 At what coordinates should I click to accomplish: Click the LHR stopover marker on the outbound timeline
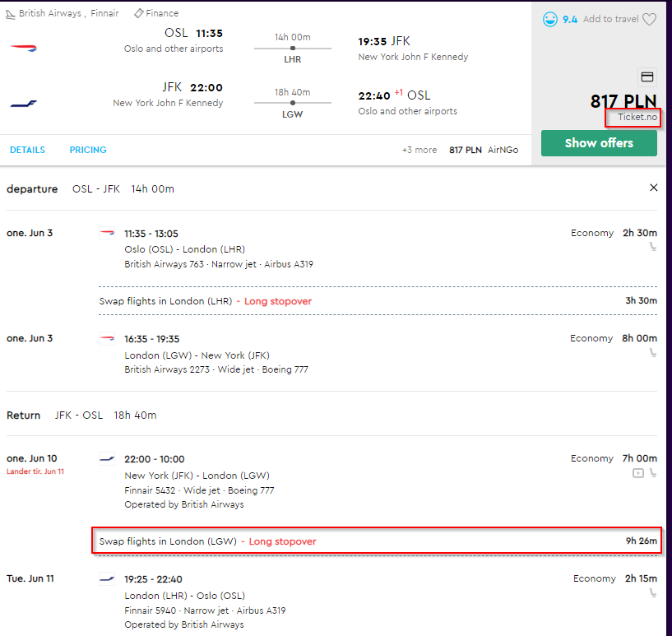click(292, 49)
